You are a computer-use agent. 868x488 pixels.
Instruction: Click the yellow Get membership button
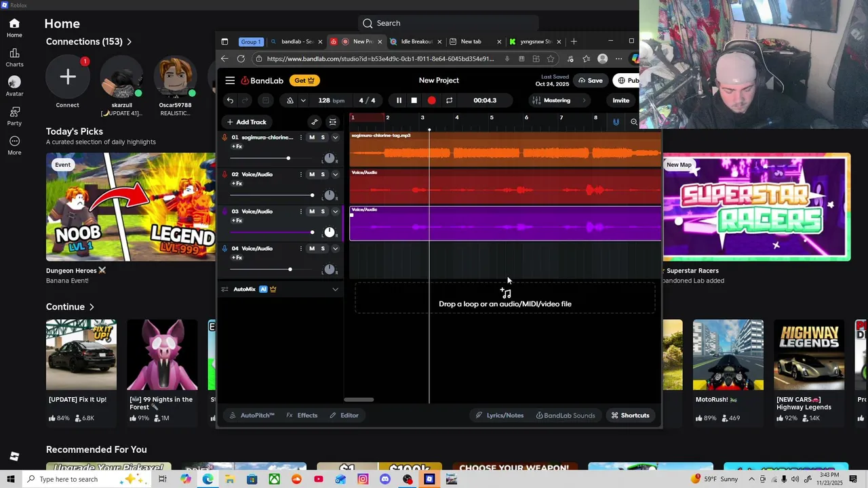click(304, 81)
